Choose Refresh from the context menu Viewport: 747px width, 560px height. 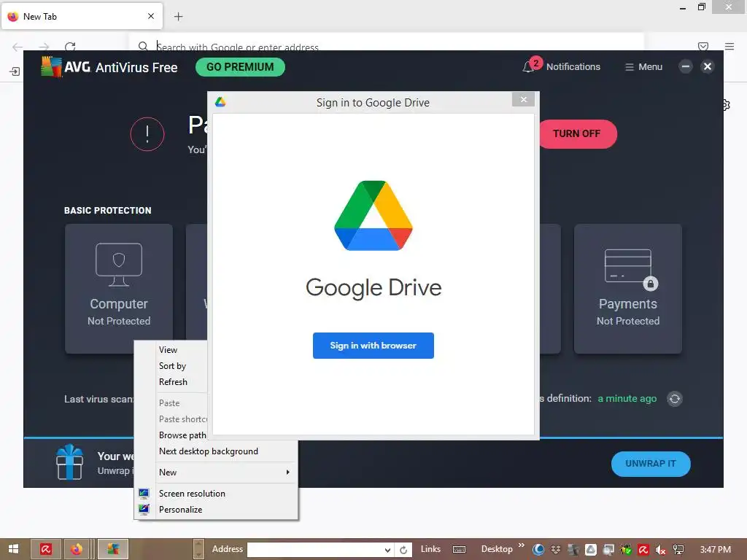tap(173, 382)
